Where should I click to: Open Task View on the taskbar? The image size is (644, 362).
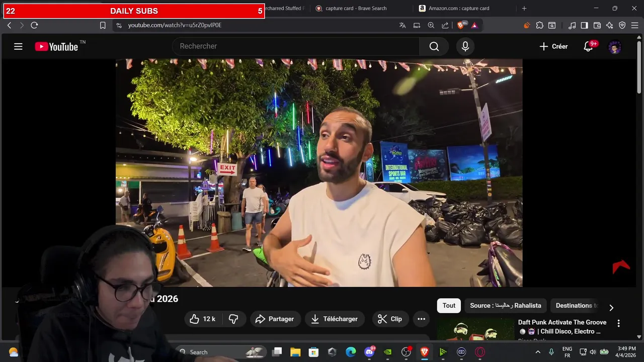pyautogui.click(x=277, y=352)
